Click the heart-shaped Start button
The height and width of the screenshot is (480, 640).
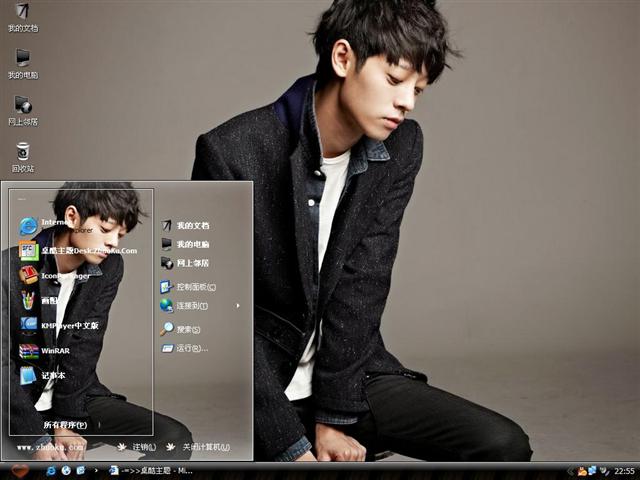coord(20,471)
